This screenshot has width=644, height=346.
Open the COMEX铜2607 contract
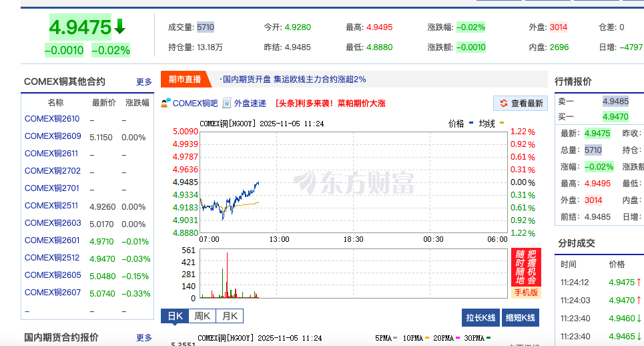(53, 292)
